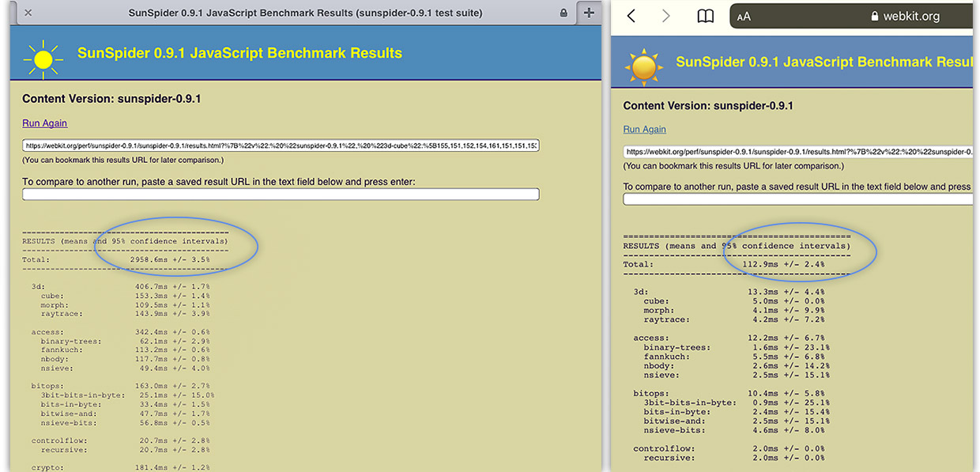
Task: Focus comparison URL field in right window
Action: tap(797, 199)
